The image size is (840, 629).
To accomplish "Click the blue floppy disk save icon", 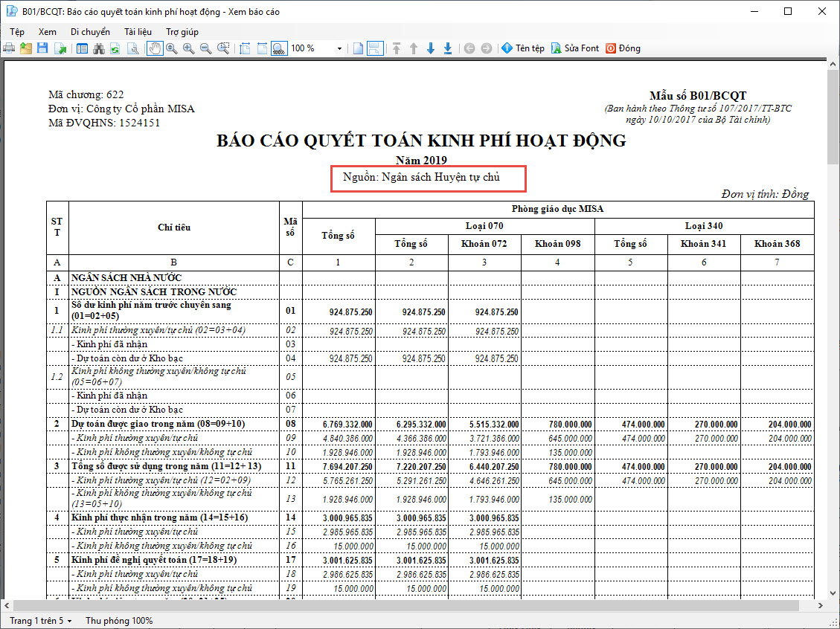I will pos(42,48).
